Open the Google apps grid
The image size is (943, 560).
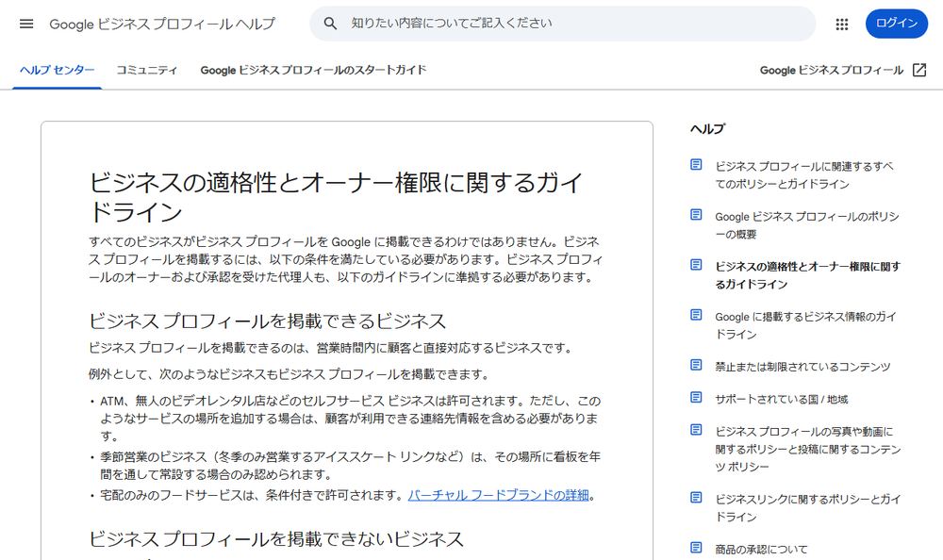pos(842,25)
